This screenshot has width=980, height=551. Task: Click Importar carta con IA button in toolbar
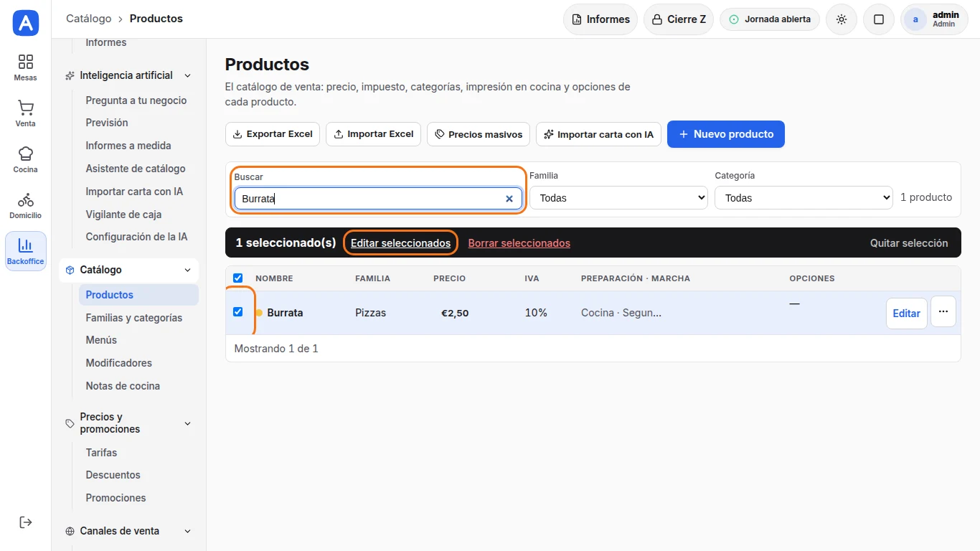coord(598,134)
